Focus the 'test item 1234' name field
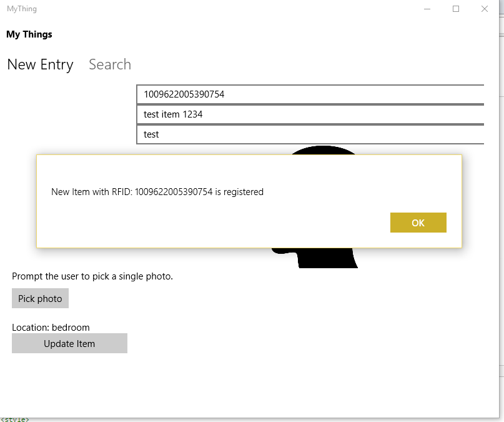Viewport: 504px width, 422px height. (x=310, y=114)
